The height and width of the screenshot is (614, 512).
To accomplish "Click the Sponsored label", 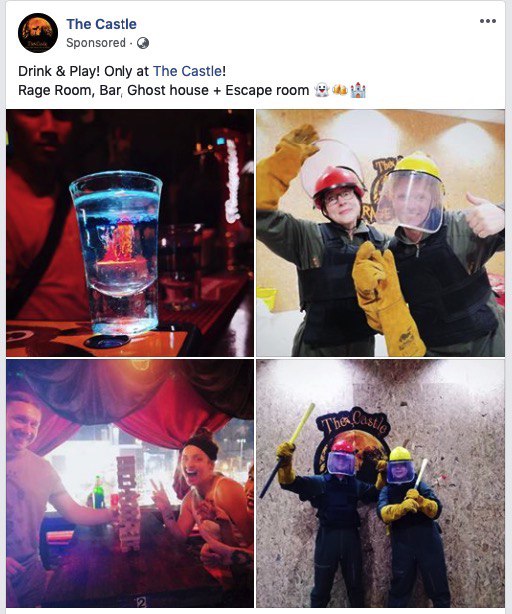I will (96, 43).
